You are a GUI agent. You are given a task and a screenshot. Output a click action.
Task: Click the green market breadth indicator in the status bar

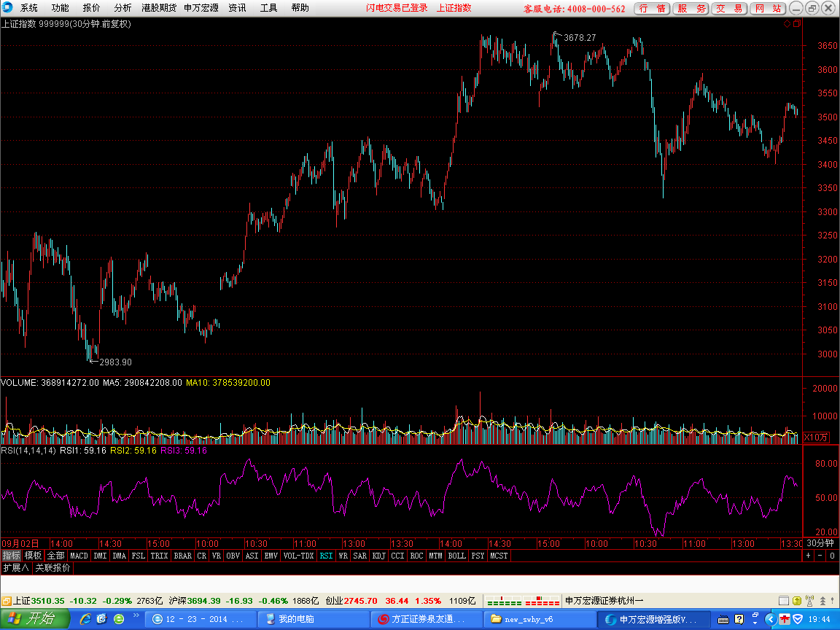pyautogui.click(x=504, y=601)
